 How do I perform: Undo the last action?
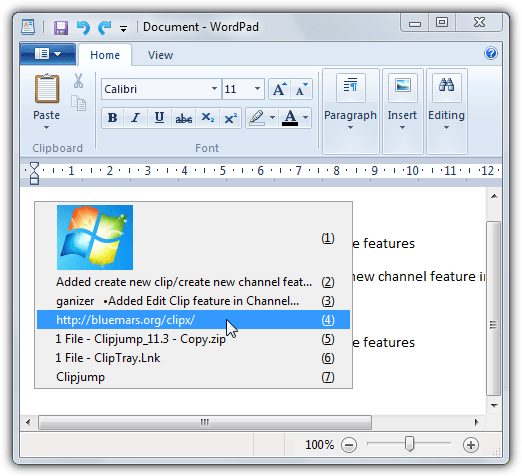83,28
